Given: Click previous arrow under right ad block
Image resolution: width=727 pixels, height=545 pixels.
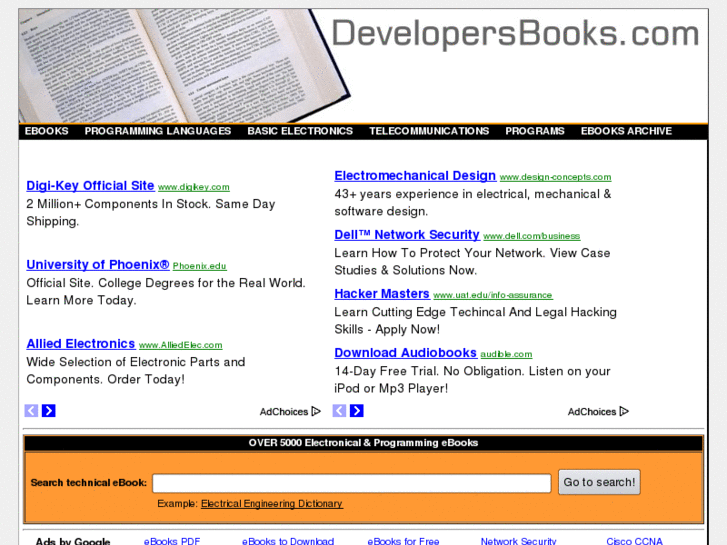Looking at the screenshot, I should tap(339, 410).
